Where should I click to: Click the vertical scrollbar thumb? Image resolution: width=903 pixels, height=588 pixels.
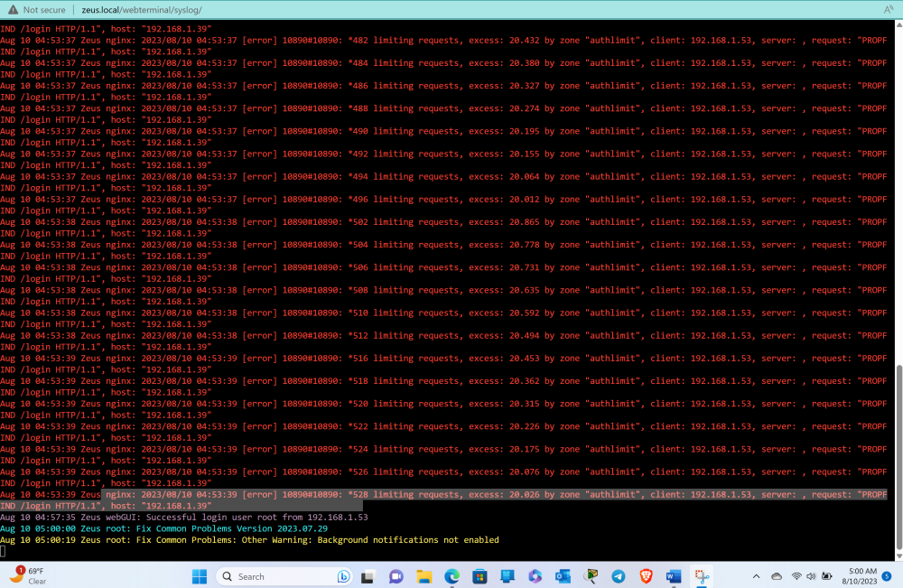[x=898, y=458]
